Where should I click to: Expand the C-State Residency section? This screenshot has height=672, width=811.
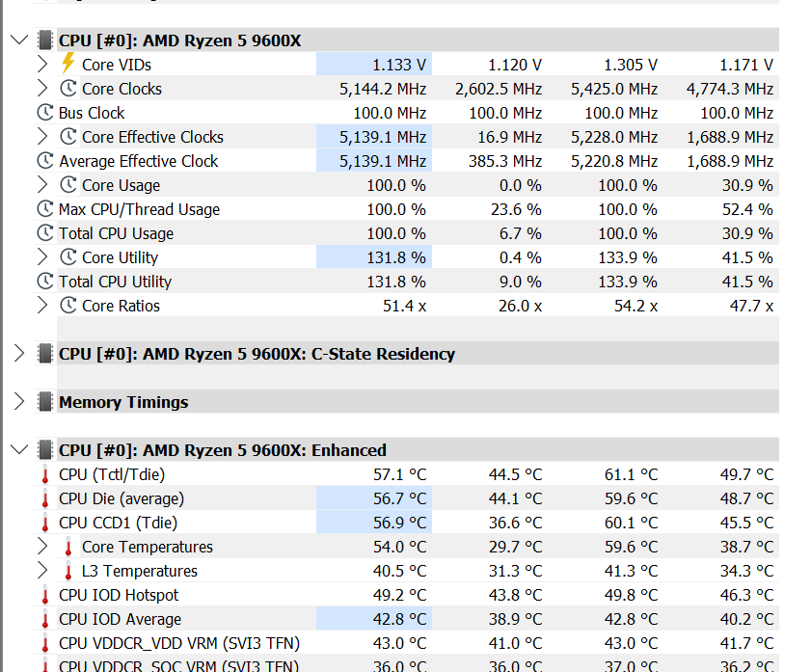coord(19,354)
